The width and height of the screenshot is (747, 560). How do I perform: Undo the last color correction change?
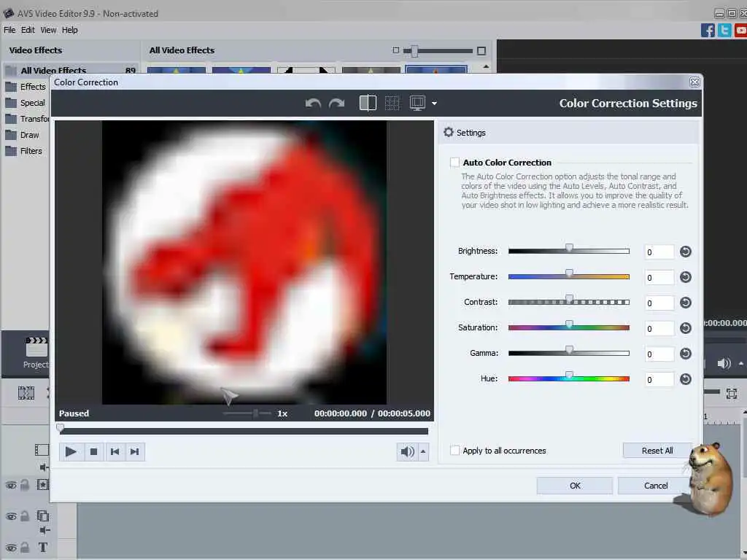pos(313,103)
